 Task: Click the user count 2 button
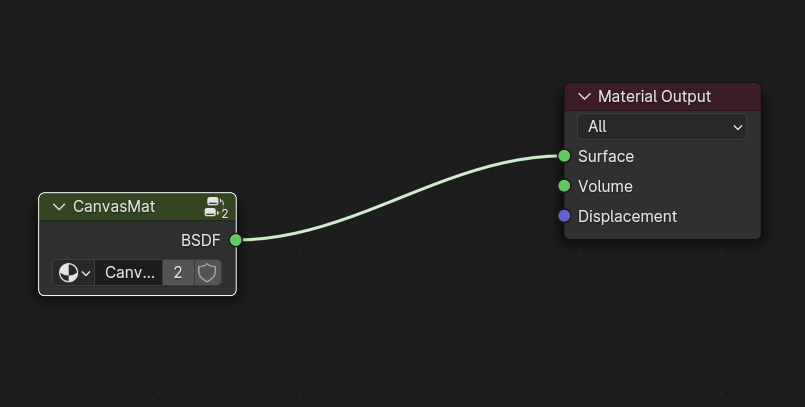(x=178, y=273)
